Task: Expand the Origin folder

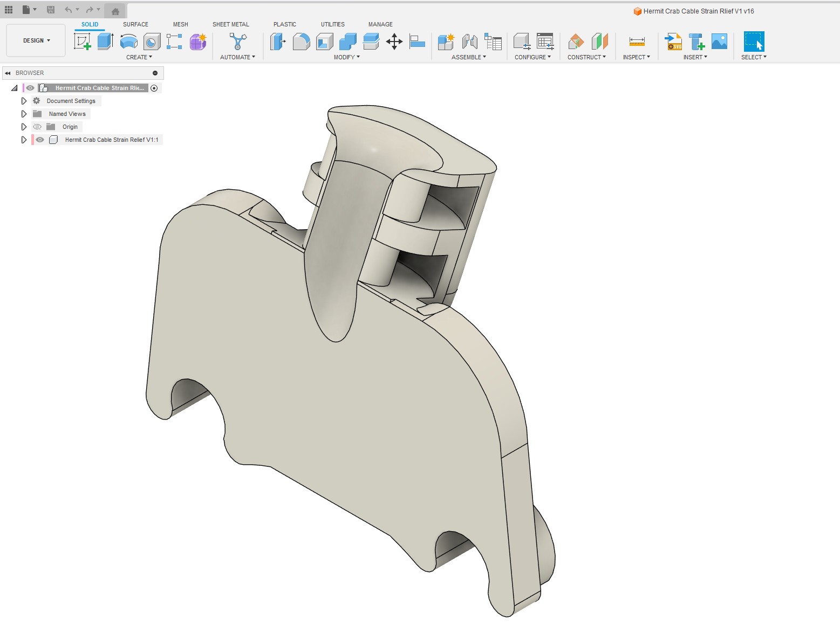Action: 24,127
